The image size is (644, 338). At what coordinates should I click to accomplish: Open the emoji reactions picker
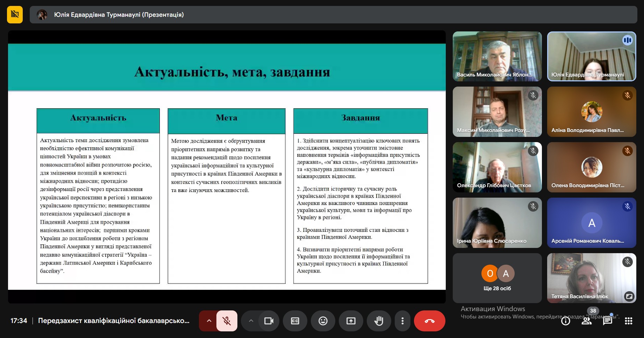click(x=323, y=321)
